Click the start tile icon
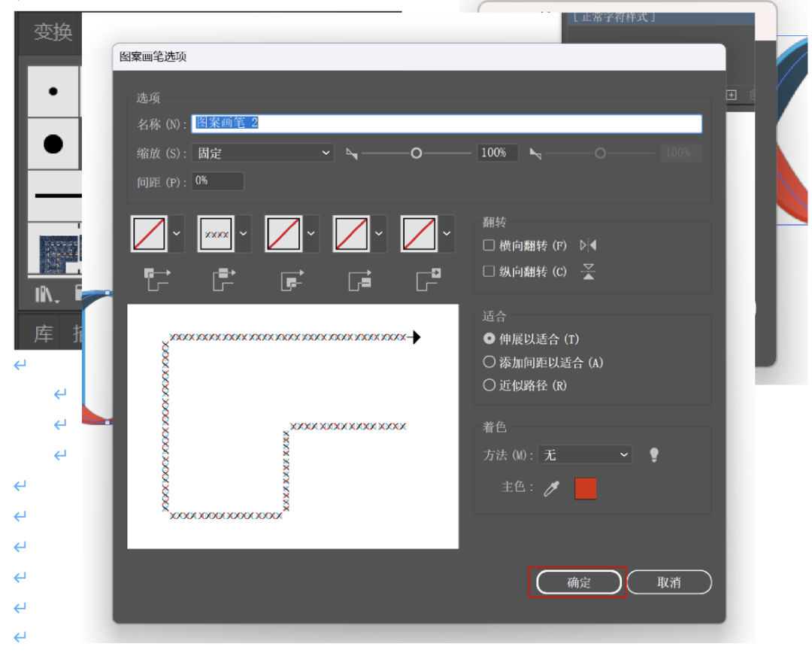Viewport: 812px width, 653px height. point(360,281)
